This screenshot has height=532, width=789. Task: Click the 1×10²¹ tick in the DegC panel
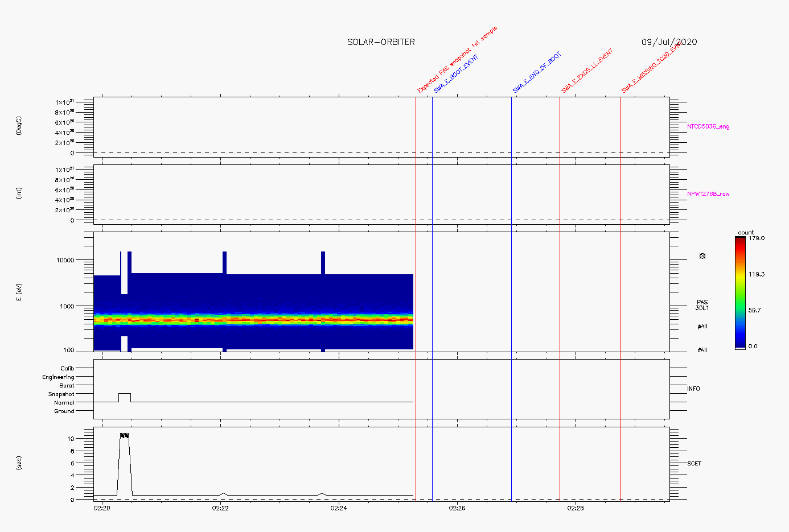65,102
